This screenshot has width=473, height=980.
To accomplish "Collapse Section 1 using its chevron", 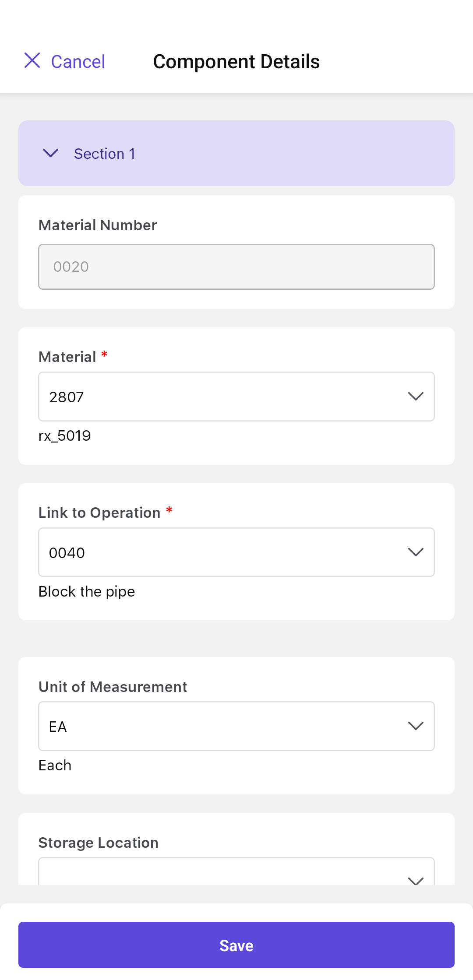I will click(51, 153).
